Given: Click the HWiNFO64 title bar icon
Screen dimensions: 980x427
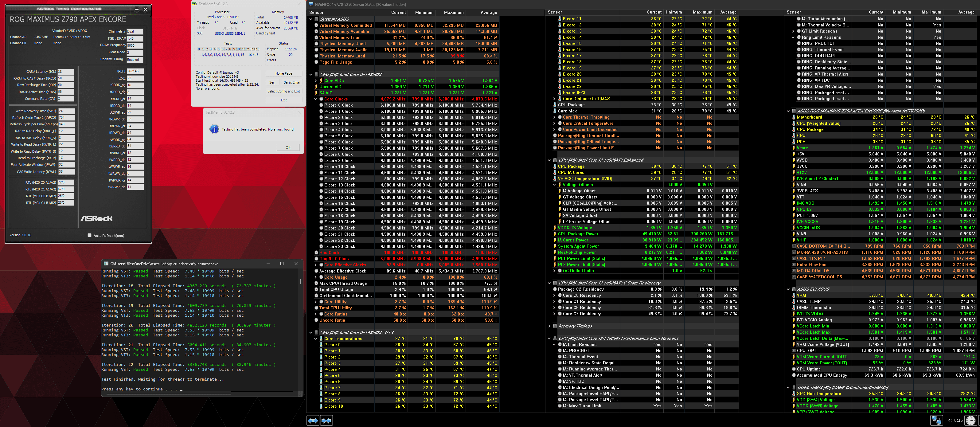Looking at the screenshot, I should tap(311, 4).
